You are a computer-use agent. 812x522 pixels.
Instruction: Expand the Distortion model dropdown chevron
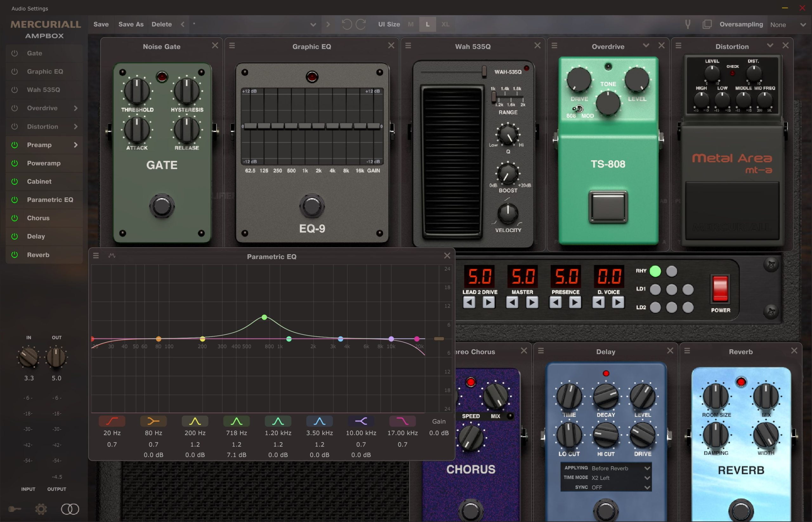click(770, 45)
